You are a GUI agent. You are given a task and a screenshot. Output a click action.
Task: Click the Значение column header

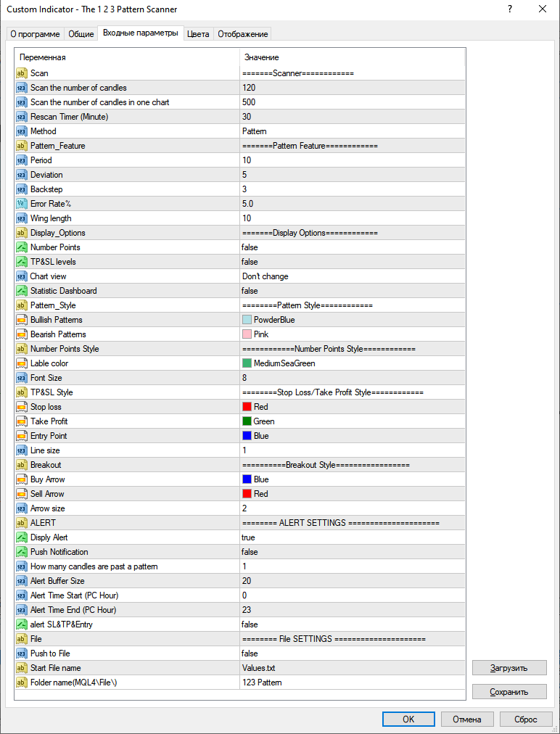click(352, 57)
